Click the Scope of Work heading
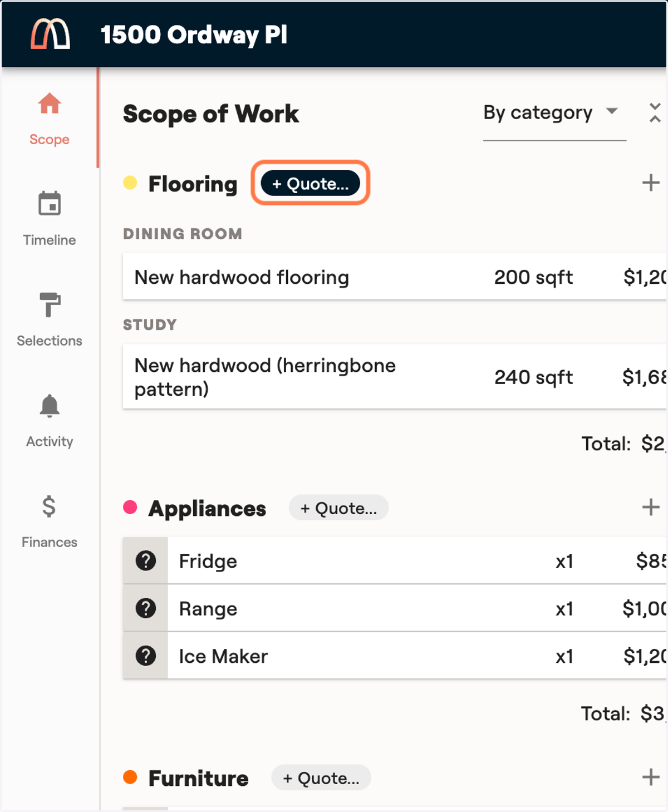The image size is (668, 812). 211,114
